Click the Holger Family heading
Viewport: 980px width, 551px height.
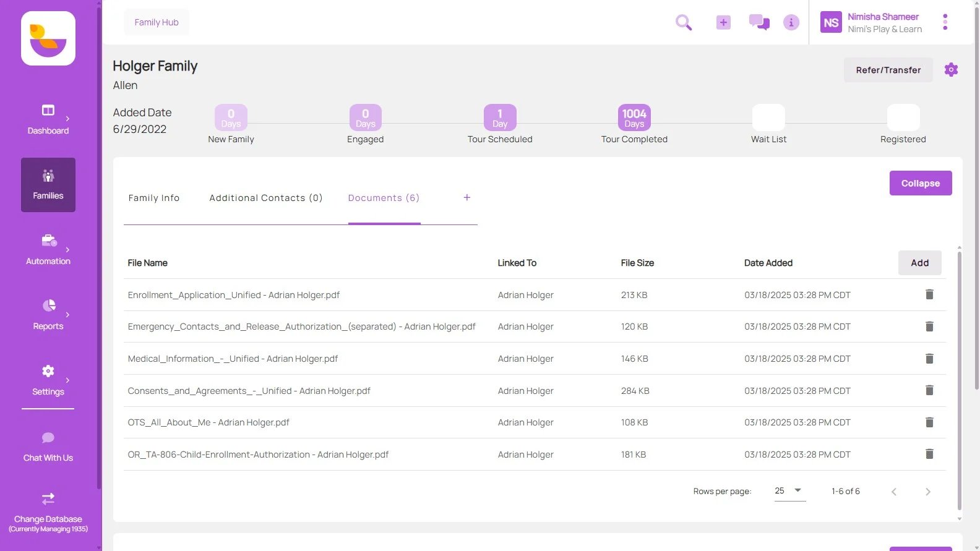[x=155, y=66]
